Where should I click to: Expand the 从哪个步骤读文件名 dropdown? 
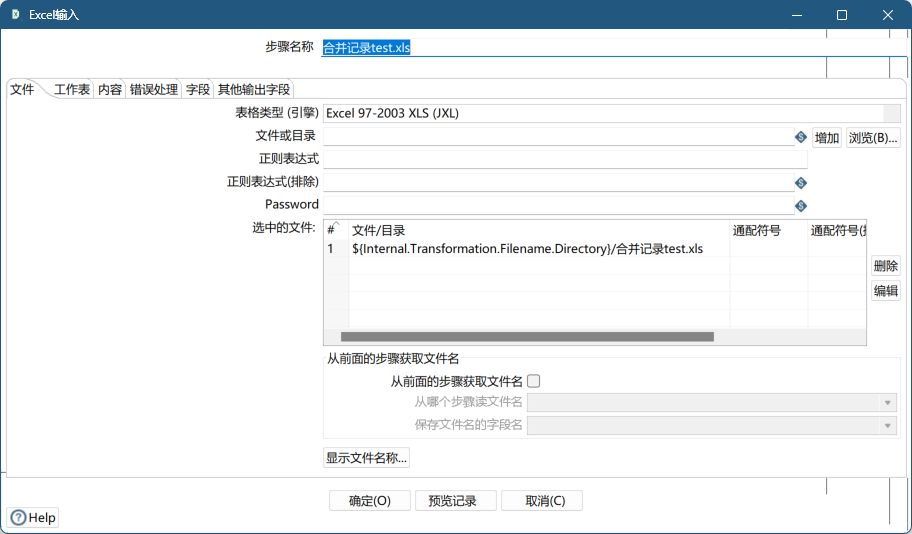(887, 402)
